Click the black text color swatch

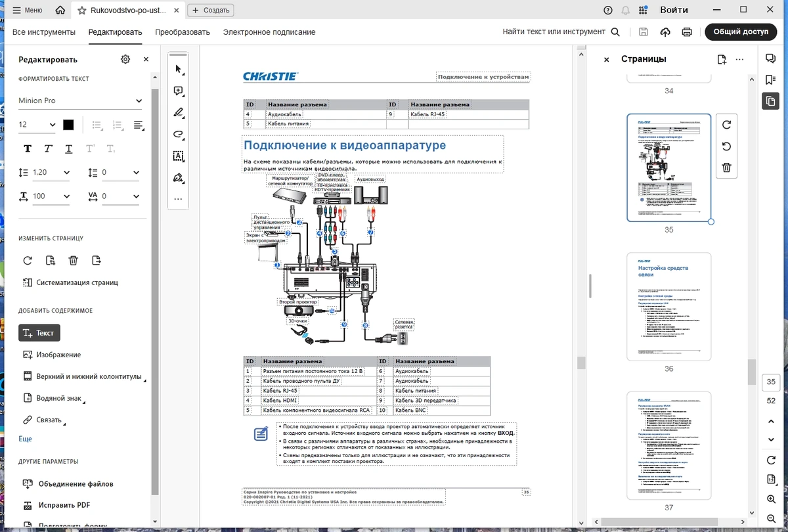[69, 125]
